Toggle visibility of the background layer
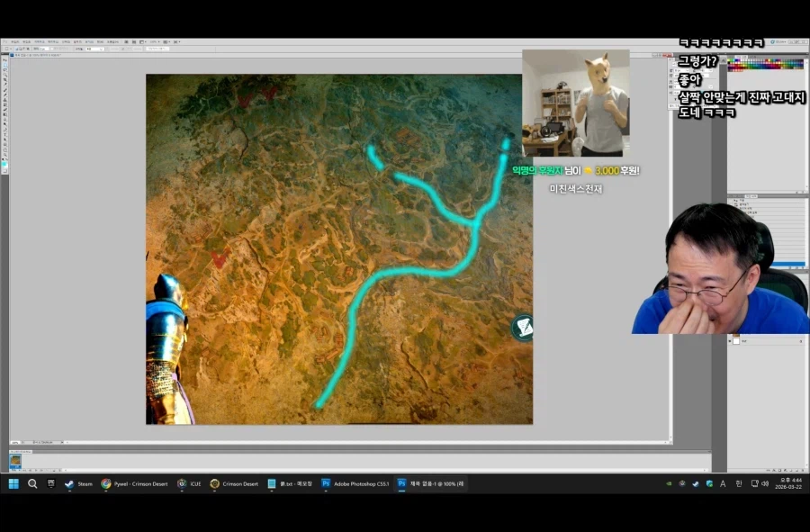Screen dimensions: 810x532 pyautogui.click(x=731, y=342)
